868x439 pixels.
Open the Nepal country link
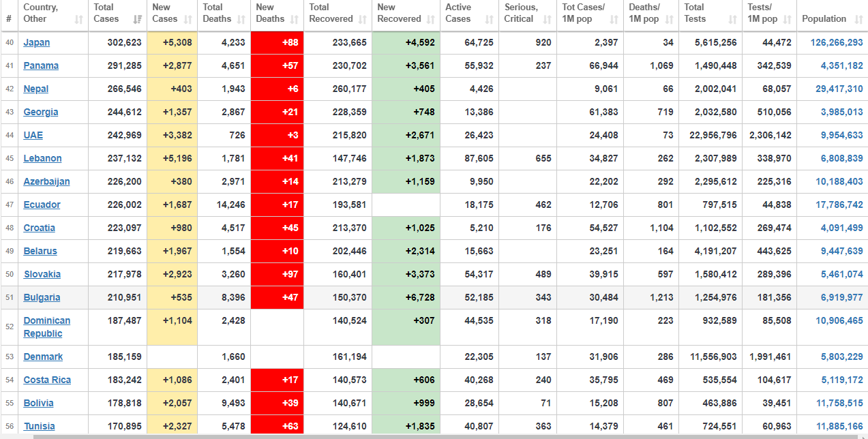(x=36, y=89)
